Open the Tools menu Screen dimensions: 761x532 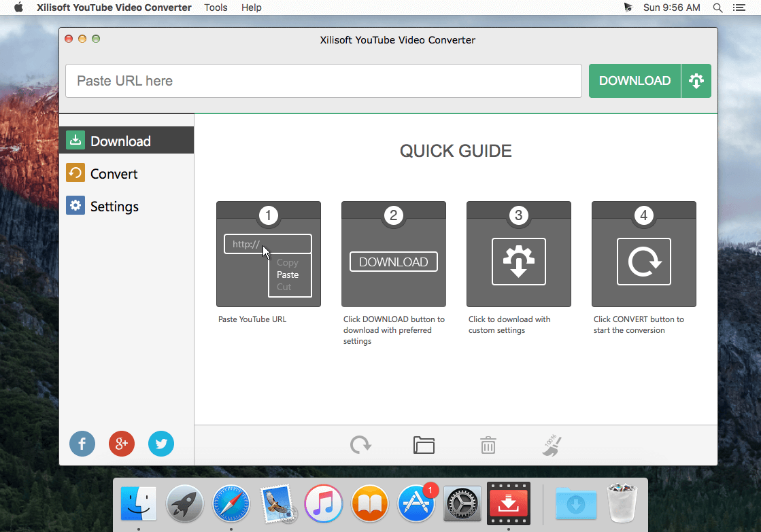[216, 7]
